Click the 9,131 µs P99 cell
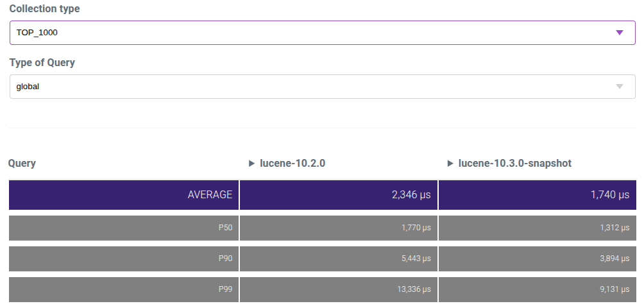Image resolution: width=644 pixels, height=306 pixels. [x=538, y=289]
